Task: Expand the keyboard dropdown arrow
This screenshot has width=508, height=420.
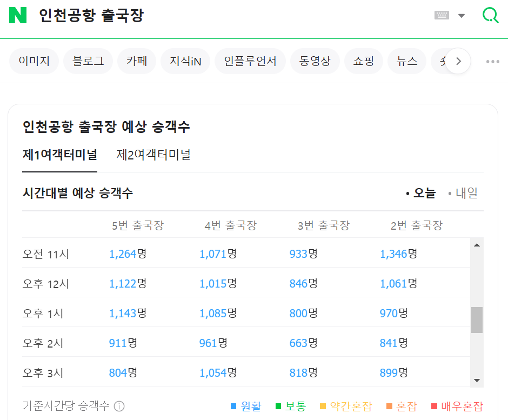Action: 462,16
